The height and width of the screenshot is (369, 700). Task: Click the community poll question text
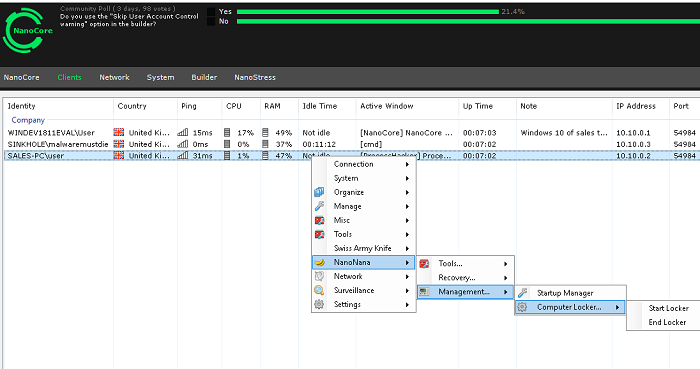129,20
